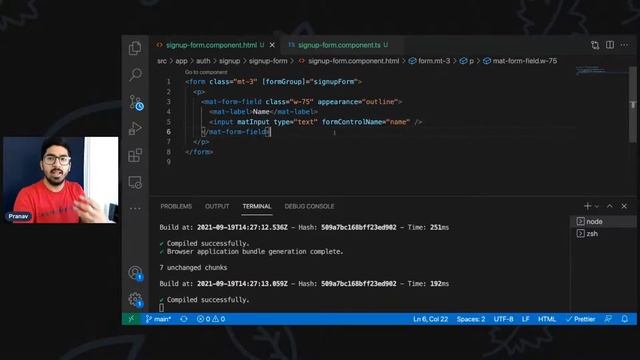Open the Accounts menu icon

(x=135, y=273)
